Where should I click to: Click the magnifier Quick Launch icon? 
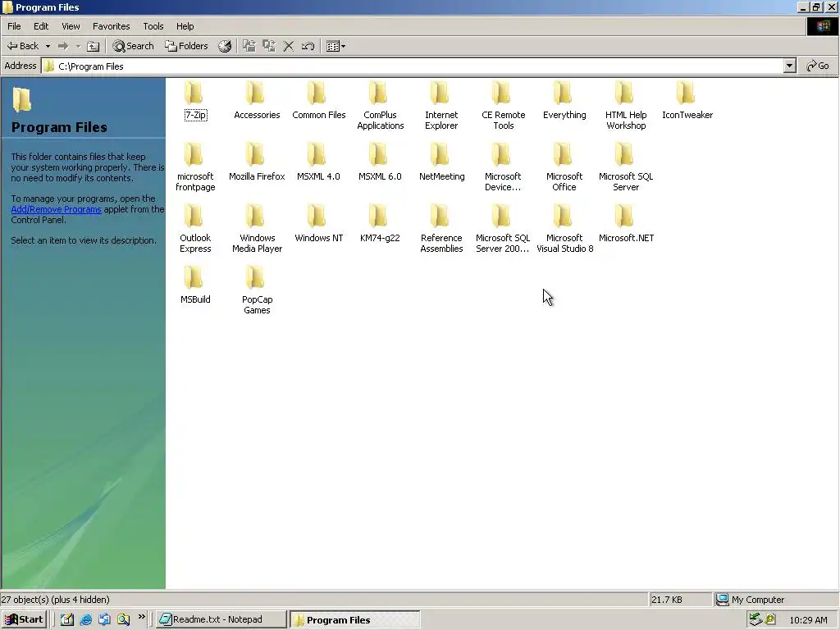(124, 619)
